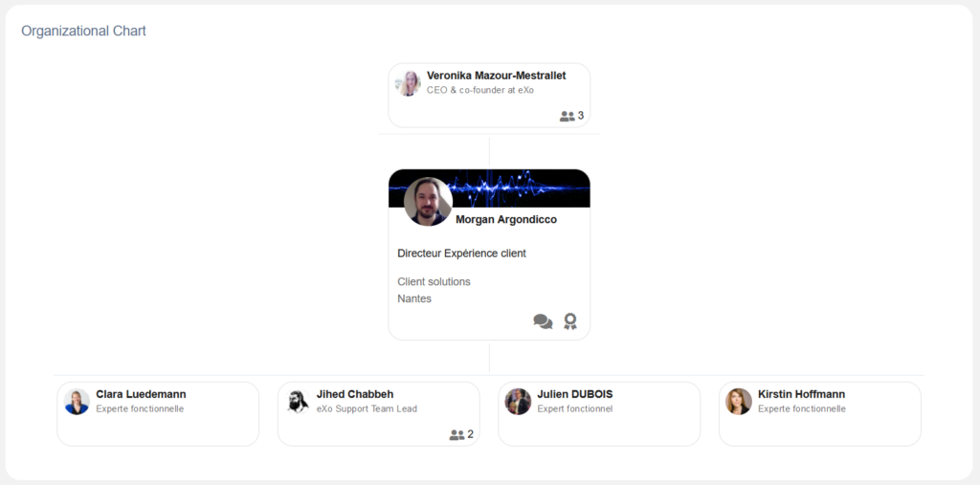Select Kirstin Hoffmann's name
This screenshot has height=485, width=980.
point(802,394)
